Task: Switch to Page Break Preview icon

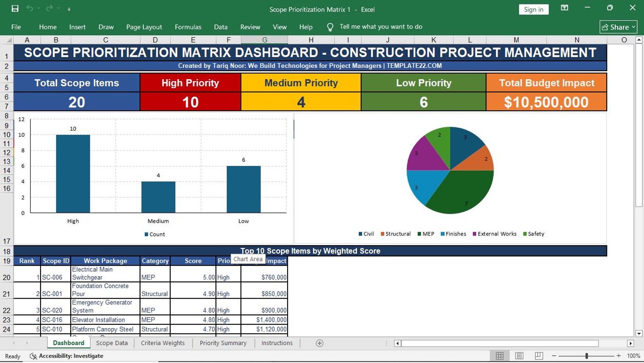Action: tap(539, 356)
